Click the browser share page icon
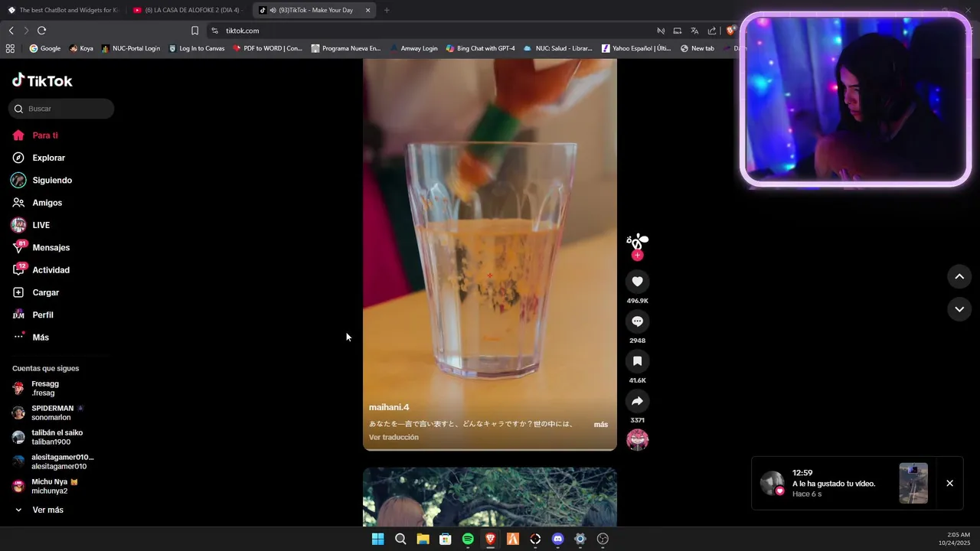980x551 pixels. click(x=712, y=31)
